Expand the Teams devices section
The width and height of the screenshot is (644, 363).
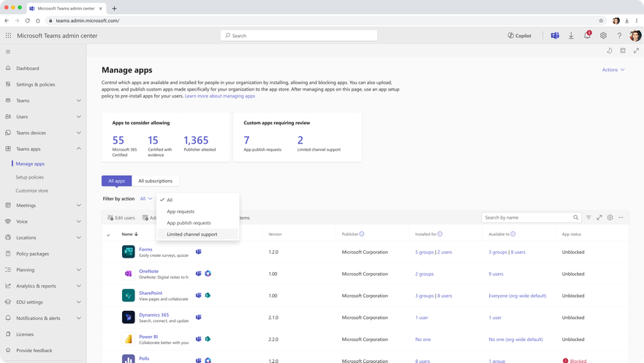point(78,132)
